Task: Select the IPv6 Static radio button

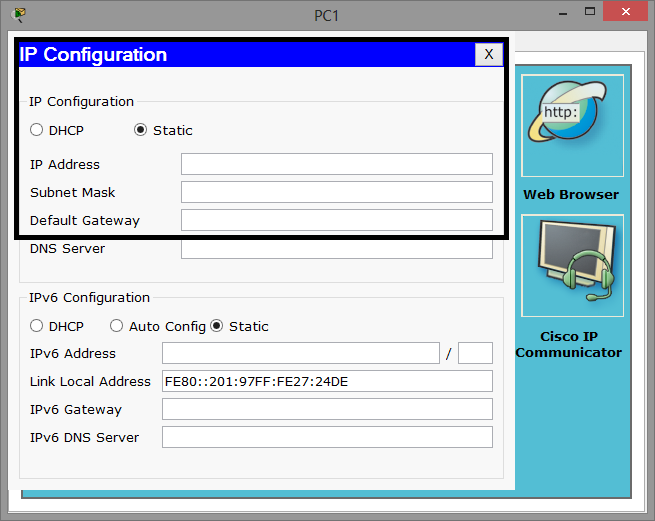Action: (x=216, y=326)
